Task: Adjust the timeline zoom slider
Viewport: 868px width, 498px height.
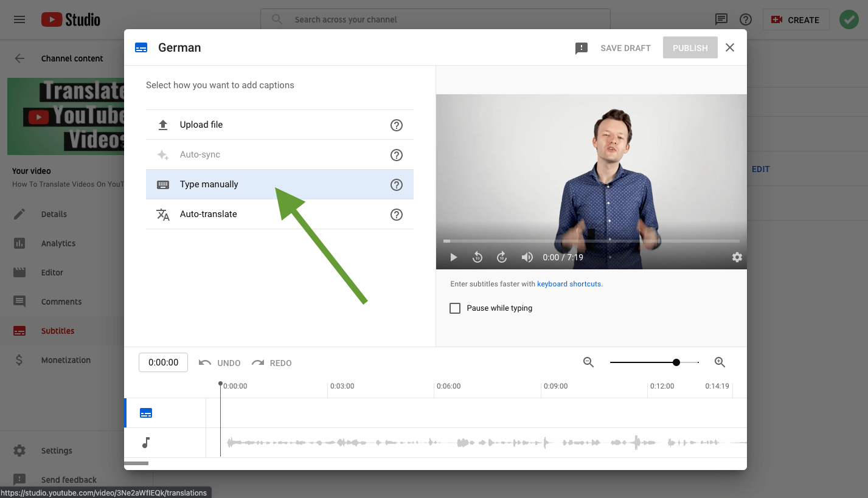Action: 676,362
